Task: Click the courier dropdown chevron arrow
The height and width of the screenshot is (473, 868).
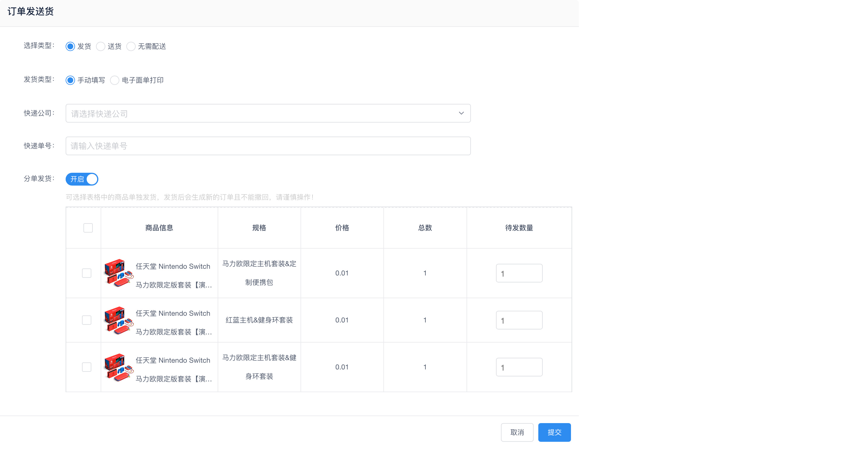Action: (x=461, y=113)
